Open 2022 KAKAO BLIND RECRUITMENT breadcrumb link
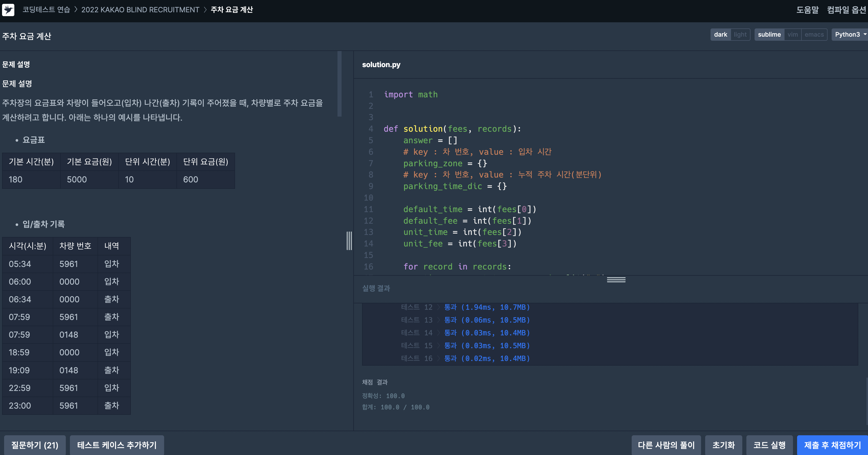Image resolution: width=868 pixels, height=455 pixels. pyautogui.click(x=140, y=10)
